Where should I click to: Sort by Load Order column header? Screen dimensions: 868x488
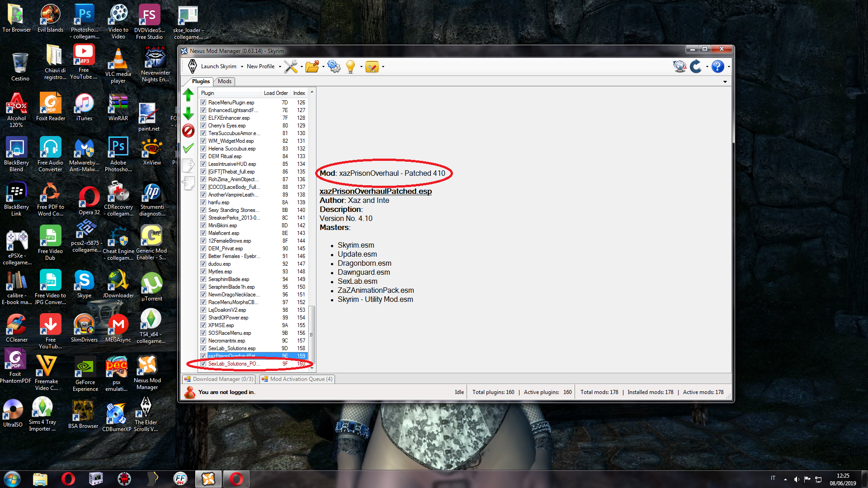(276, 93)
